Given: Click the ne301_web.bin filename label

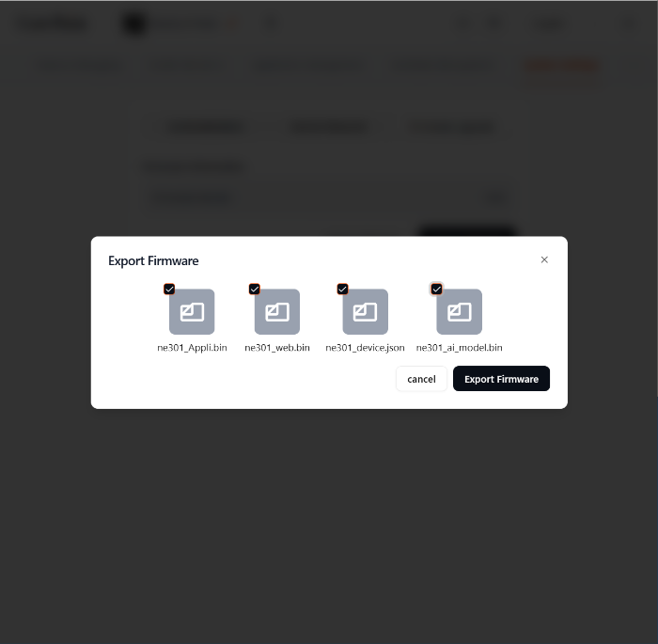Looking at the screenshot, I should 277,348.
